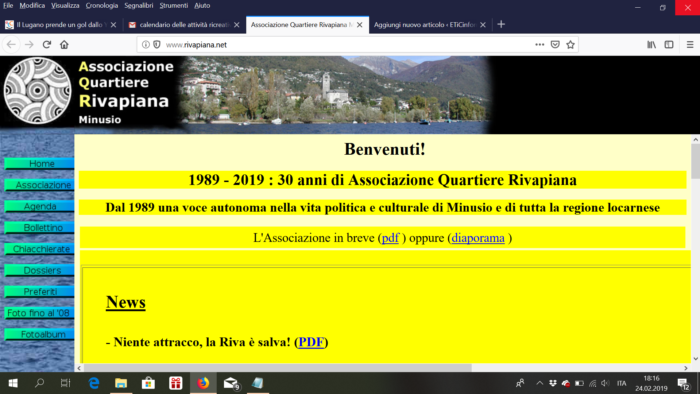Open the Preferiti section
This screenshot has height=394, width=700.
[x=39, y=292]
